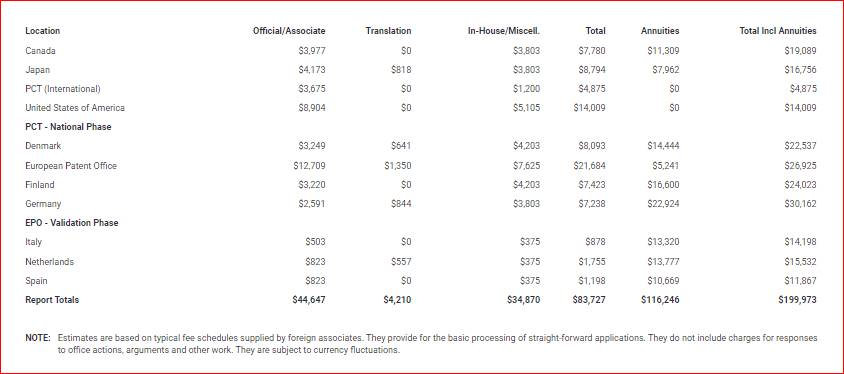This screenshot has height=374, width=844.
Task: Click Germany's $22,924 annuities value
Action: coord(663,204)
